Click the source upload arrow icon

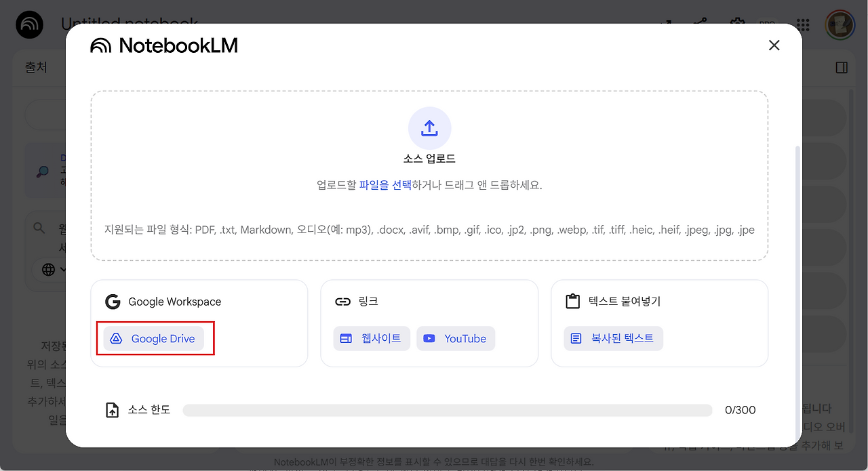429,128
